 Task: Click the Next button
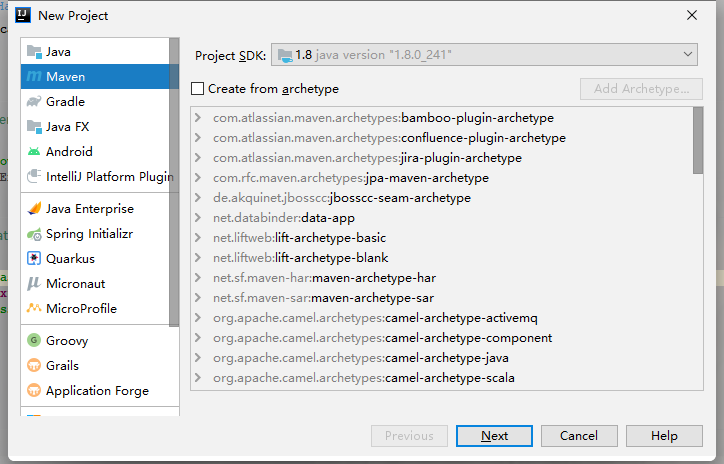[x=494, y=436]
